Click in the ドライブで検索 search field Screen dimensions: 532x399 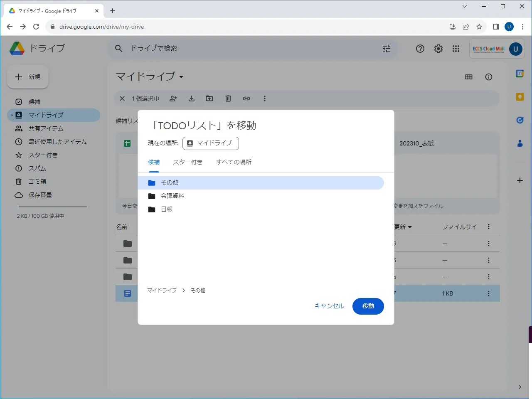(x=249, y=49)
